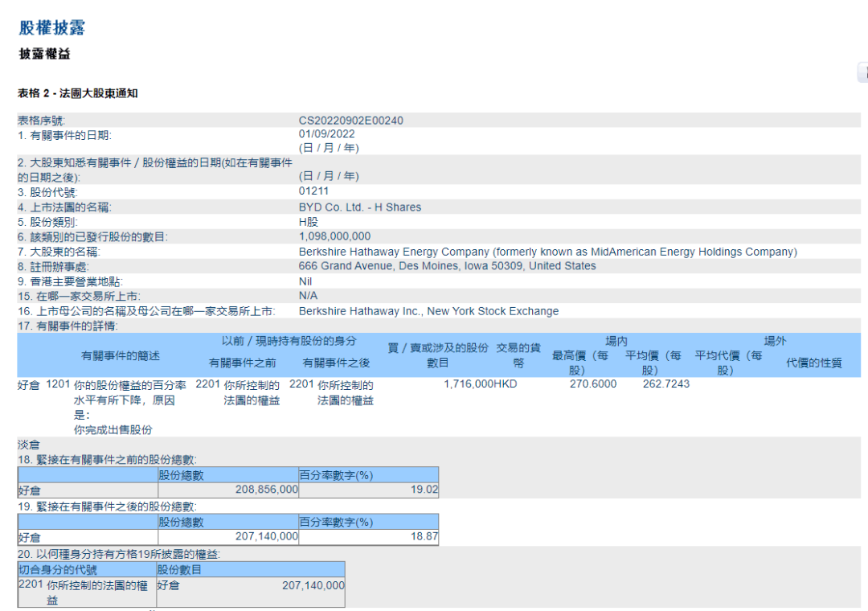The height and width of the screenshot is (611, 868).
Task: Click average price value 262.7243
Action: pyautogui.click(x=666, y=383)
